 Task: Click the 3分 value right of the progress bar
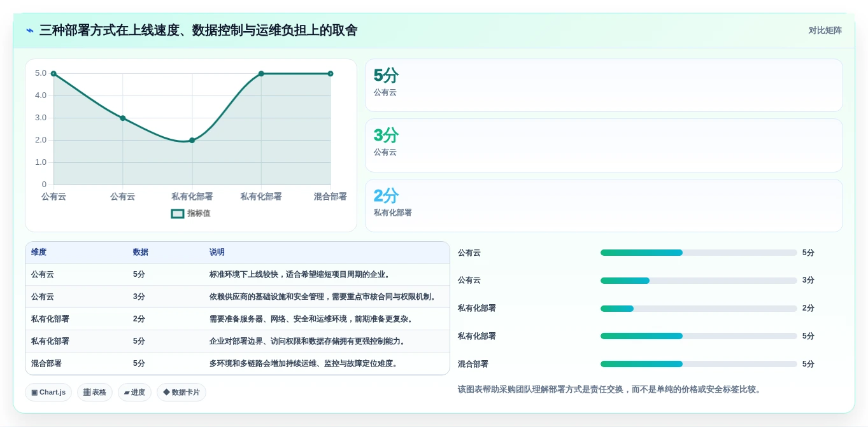pos(808,280)
